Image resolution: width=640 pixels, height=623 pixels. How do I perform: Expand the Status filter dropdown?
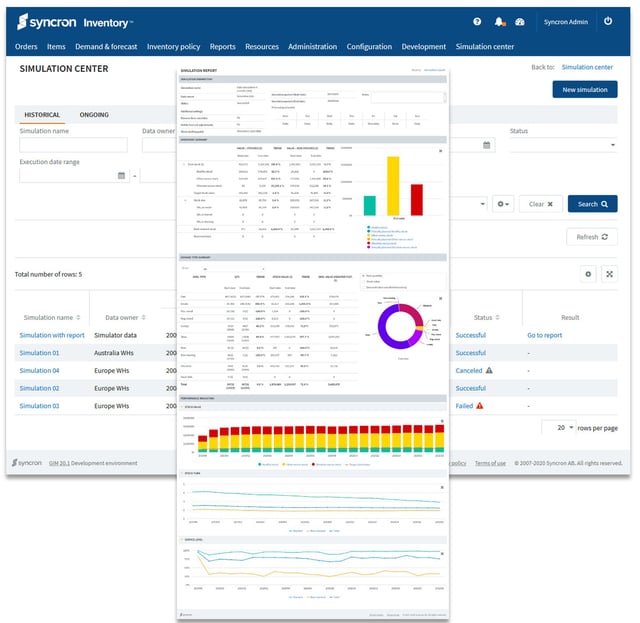coord(610,145)
